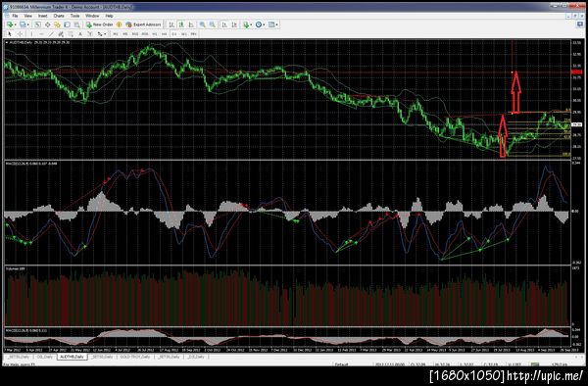The image size is (588, 386).
Task: Open the Strategy Tester icon
Action: [76, 24]
